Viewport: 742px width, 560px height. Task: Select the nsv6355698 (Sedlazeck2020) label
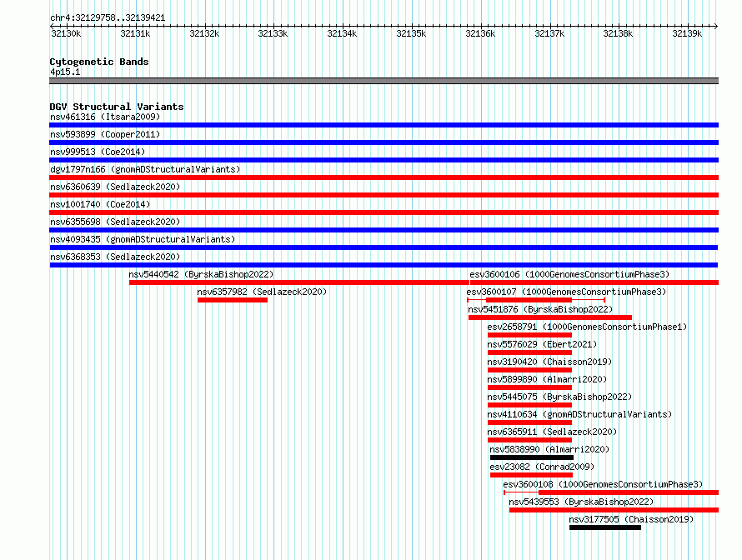click(x=115, y=222)
